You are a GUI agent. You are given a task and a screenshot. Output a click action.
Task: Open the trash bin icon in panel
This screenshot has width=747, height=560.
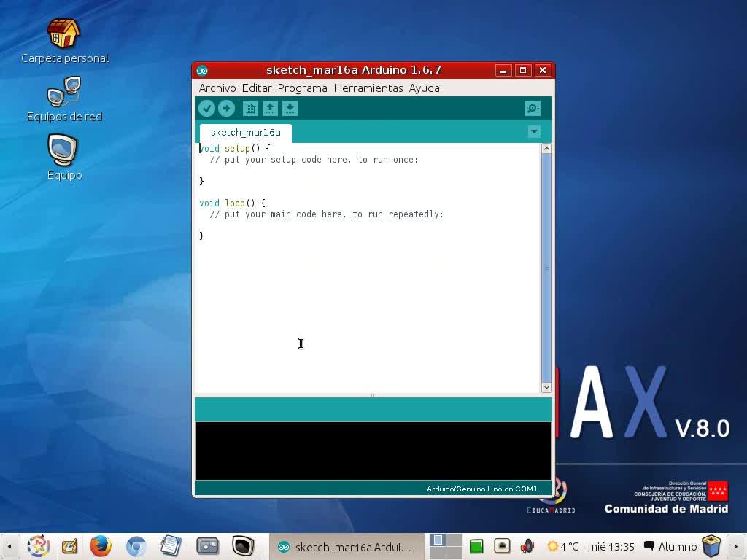pyautogui.click(x=712, y=546)
